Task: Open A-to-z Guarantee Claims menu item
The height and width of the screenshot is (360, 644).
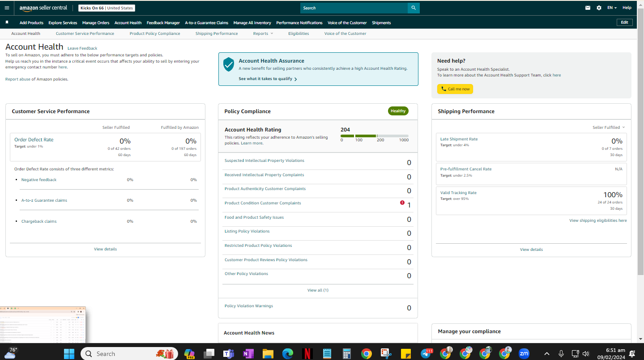Action: 207,23
